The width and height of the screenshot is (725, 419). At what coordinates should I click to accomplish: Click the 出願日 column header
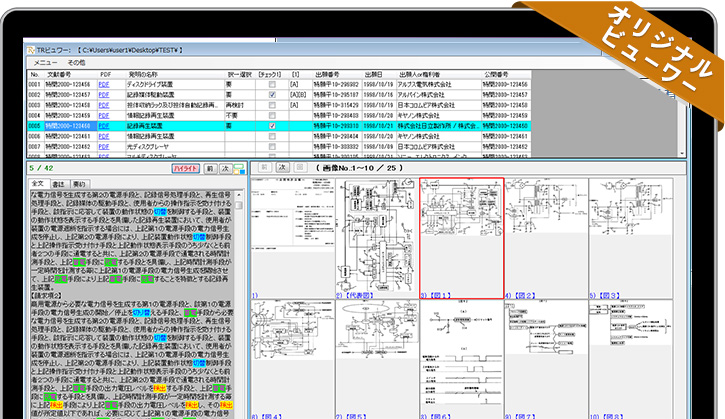click(373, 74)
